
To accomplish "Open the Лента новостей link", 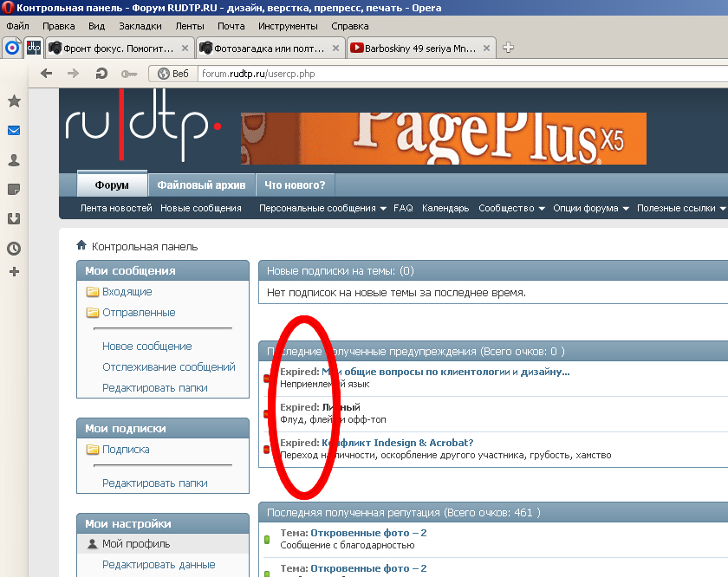I will [x=116, y=208].
